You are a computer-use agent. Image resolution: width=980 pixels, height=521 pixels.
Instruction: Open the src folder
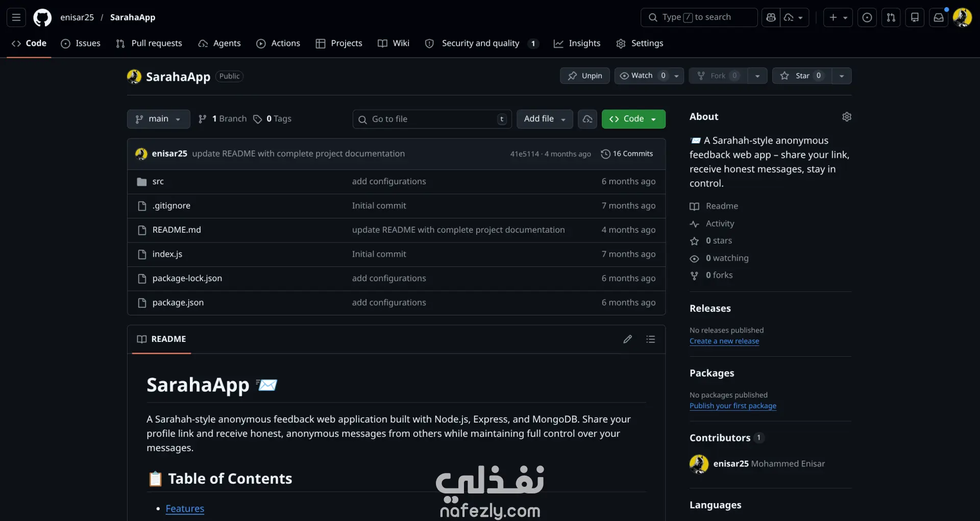coord(158,182)
